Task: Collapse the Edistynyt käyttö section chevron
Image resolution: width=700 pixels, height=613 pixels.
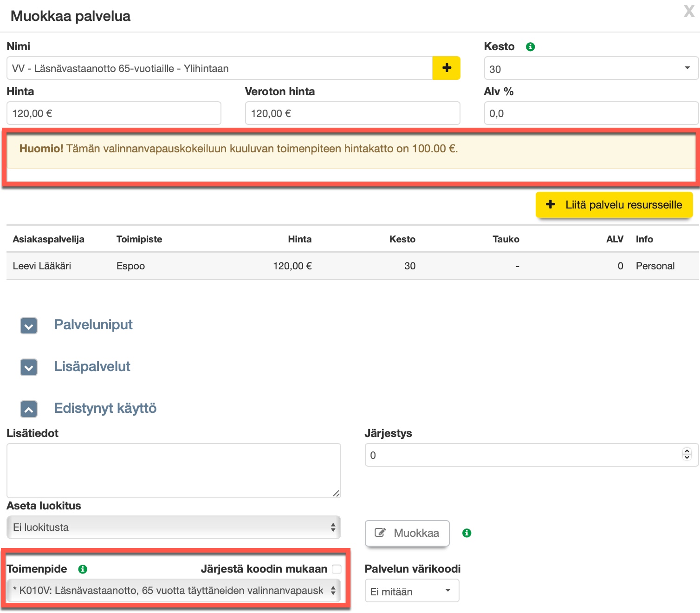Action: tap(29, 409)
